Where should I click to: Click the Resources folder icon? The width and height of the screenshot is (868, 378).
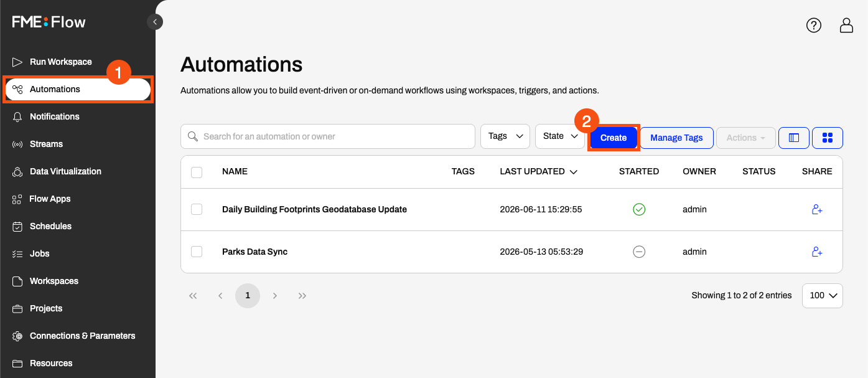click(x=17, y=363)
